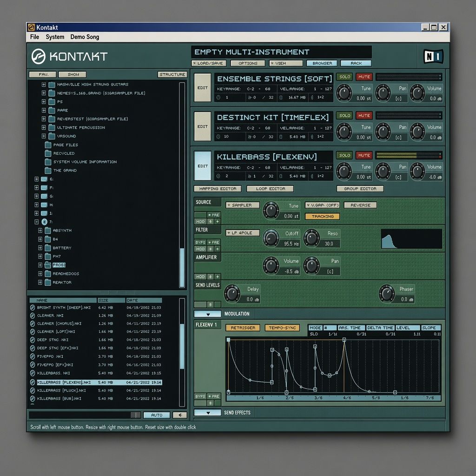Turn the Ensemble Strings Tune knob

pos(344,93)
